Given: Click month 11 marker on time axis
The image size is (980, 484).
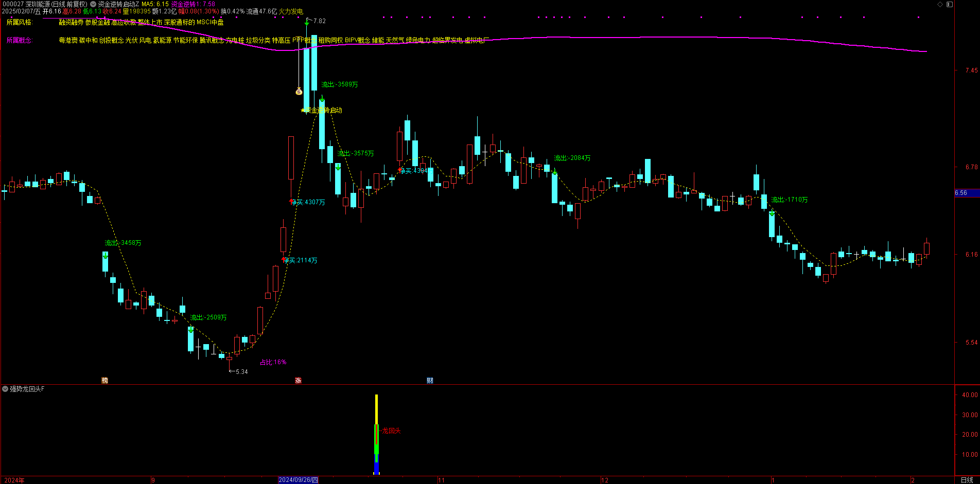Looking at the screenshot, I should 441,480.
